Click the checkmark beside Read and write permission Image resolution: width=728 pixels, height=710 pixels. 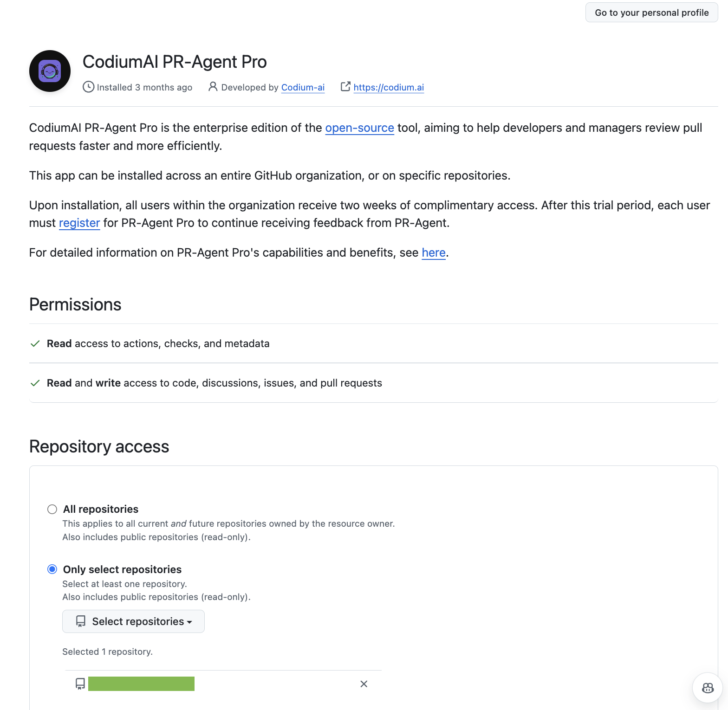35,382
